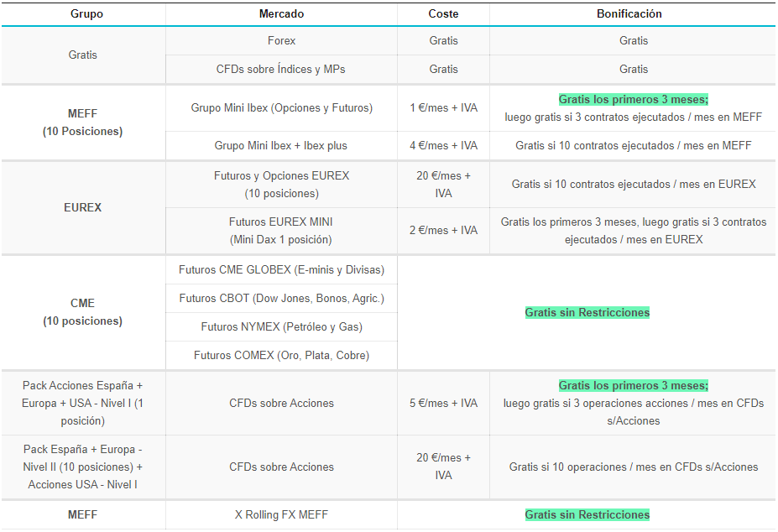Screen dimensions: 778x532
Task: Click Futuros EUREX MINI entry
Action: 281,231
